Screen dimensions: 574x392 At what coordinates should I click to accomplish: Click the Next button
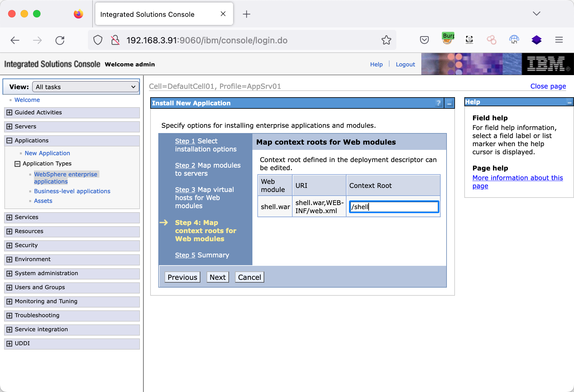218,277
